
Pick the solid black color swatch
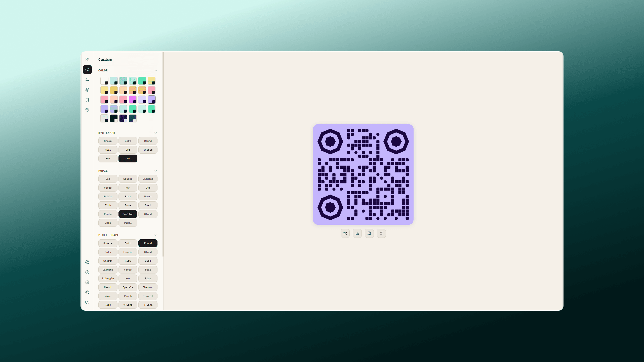click(114, 118)
